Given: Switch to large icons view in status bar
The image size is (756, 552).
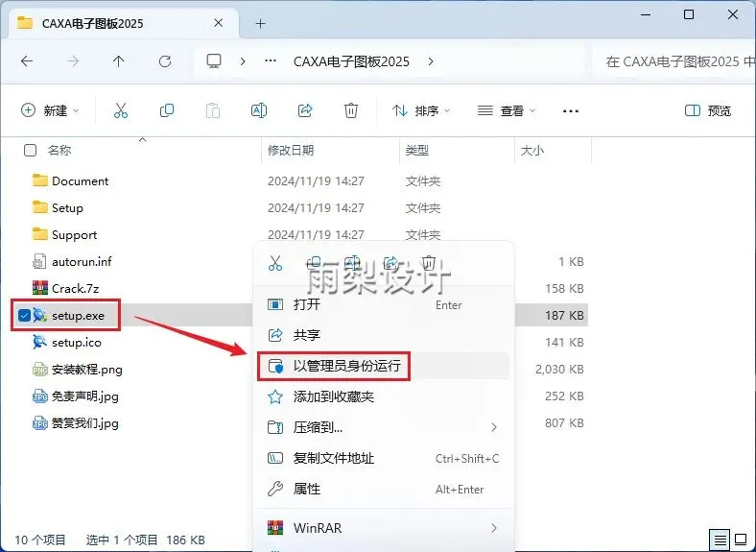Looking at the screenshot, I should click(x=741, y=540).
